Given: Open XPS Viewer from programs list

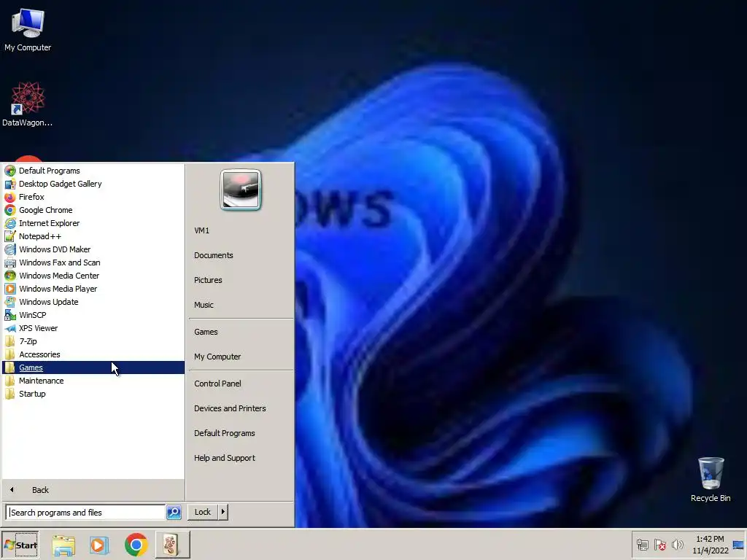Looking at the screenshot, I should [93, 328].
